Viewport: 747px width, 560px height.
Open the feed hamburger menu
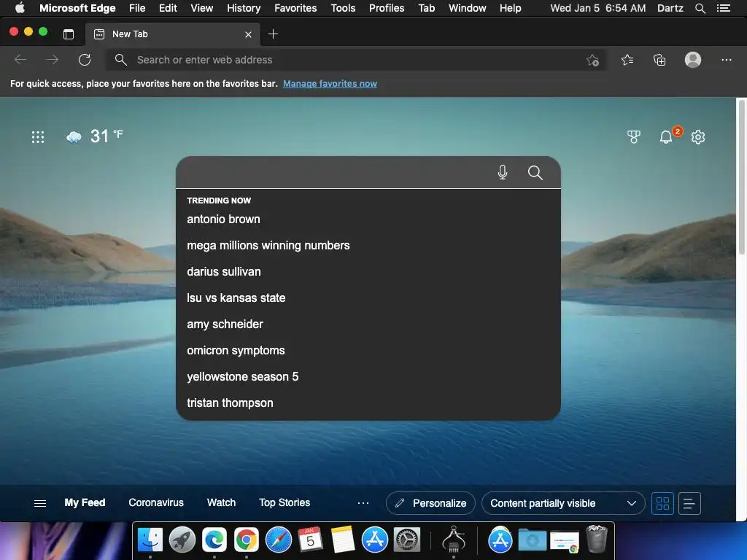tap(40, 503)
